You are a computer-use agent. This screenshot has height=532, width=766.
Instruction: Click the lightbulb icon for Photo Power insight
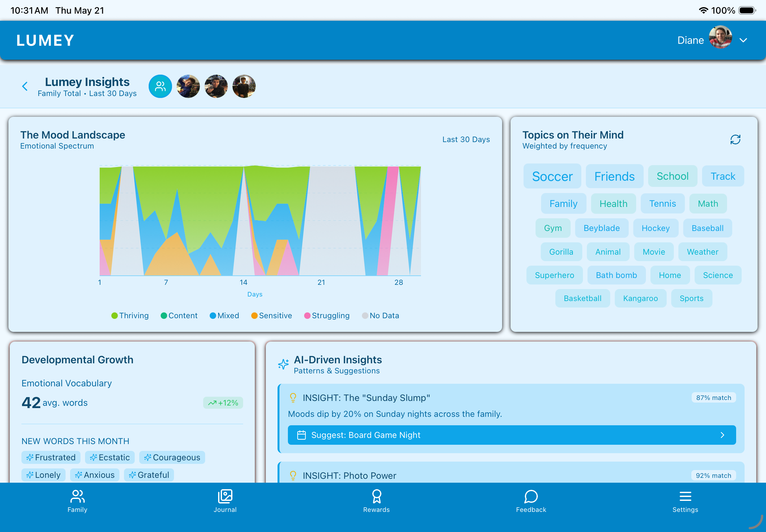tap(293, 476)
